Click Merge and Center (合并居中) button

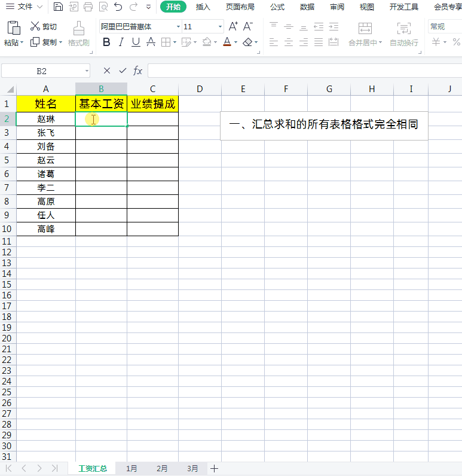tap(365, 34)
